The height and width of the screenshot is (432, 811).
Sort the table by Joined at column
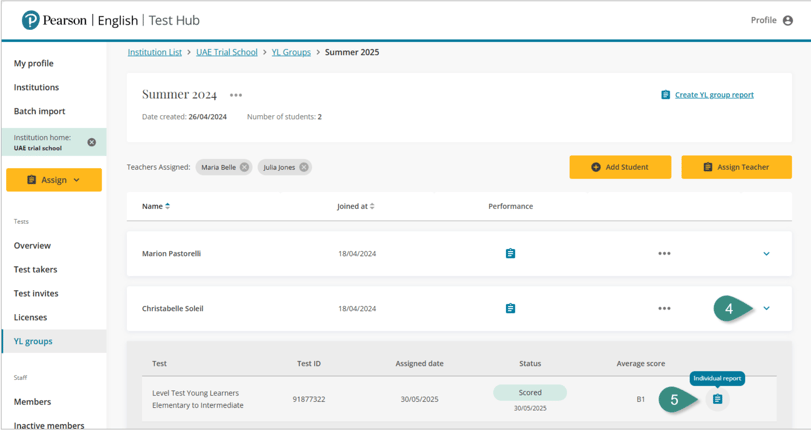(356, 206)
